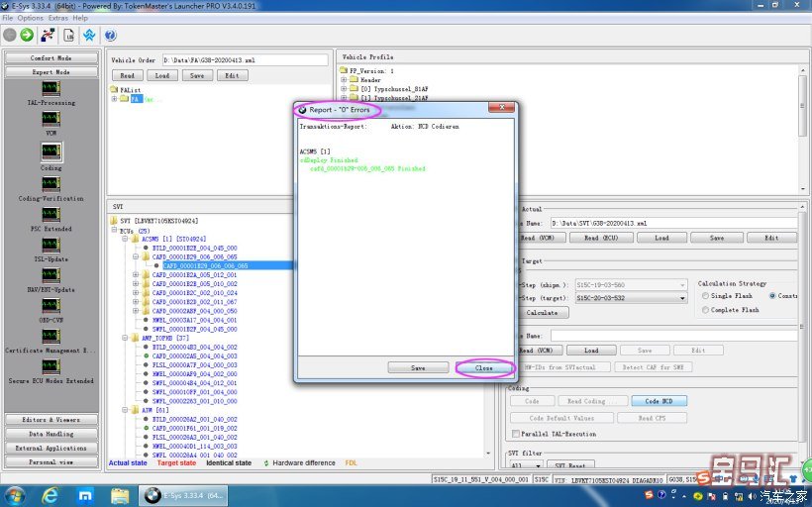The image size is (812, 507).
Task: Open Data Handling section
Action: click(x=51, y=434)
